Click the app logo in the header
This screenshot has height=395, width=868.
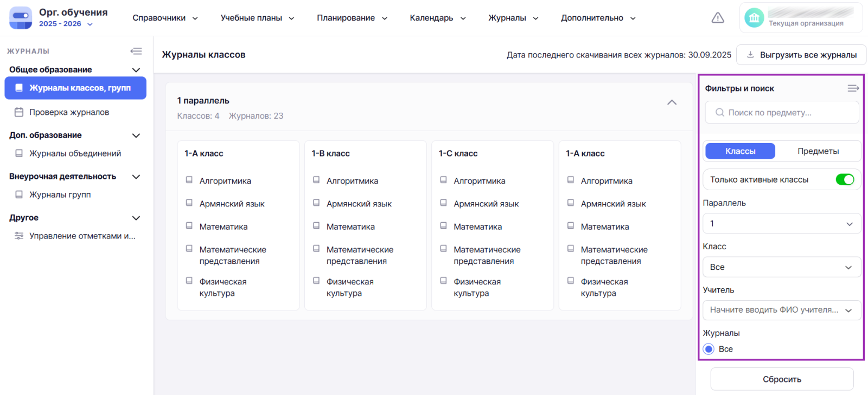pos(21,18)
